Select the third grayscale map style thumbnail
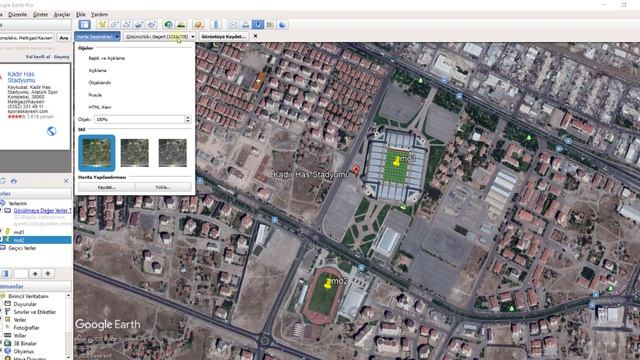 (x=173, y=153)
